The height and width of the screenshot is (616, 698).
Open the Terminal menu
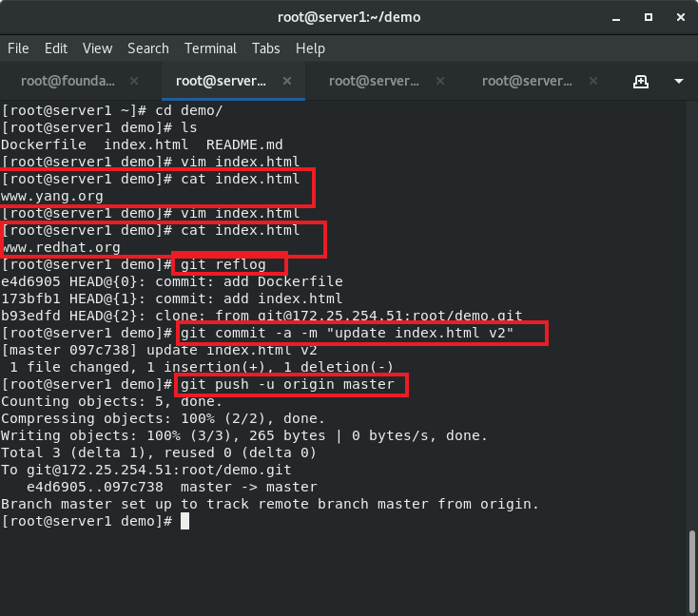[210, 48]
